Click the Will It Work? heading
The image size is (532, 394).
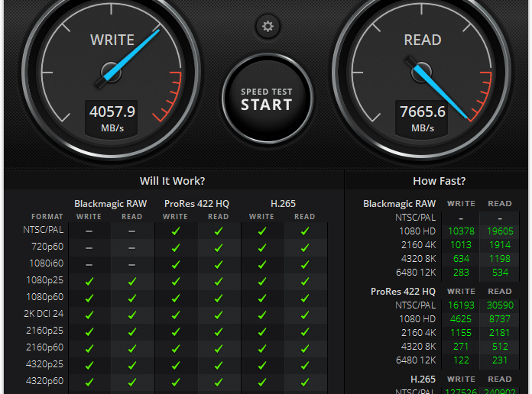pos(172,181)
